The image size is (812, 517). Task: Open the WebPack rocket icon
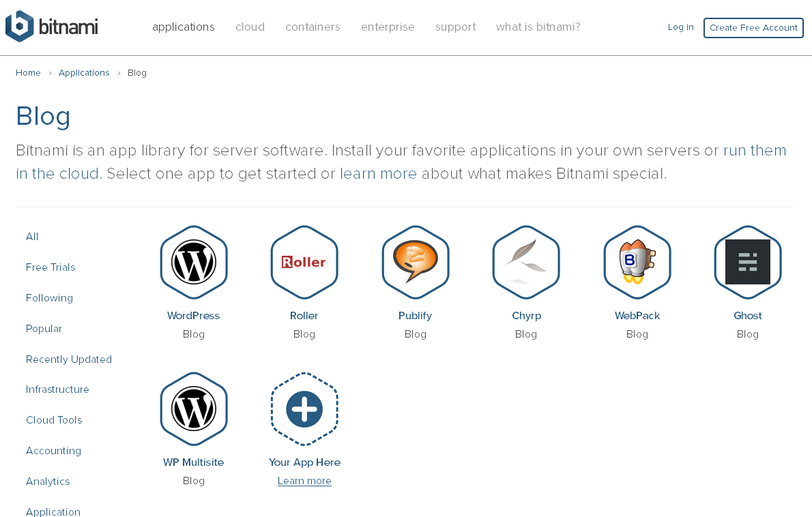pyautogui.click(x=637, y=262)
